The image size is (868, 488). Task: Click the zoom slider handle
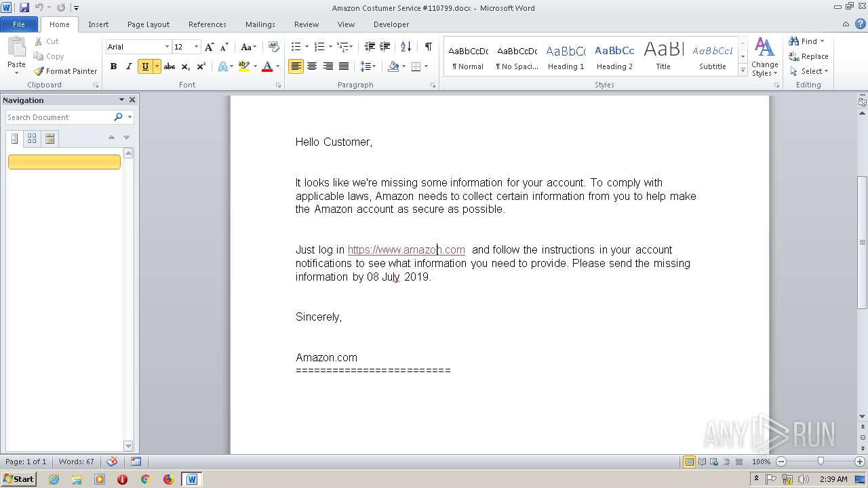coord(821,462)
